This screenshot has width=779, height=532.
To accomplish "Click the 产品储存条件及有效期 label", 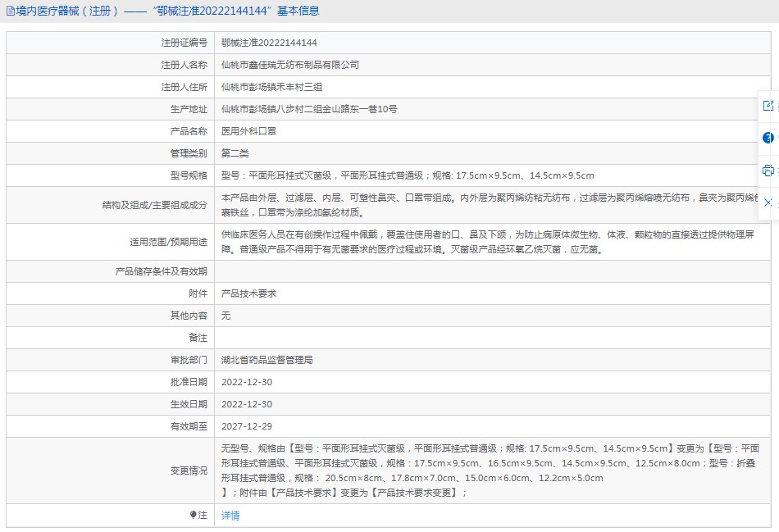I will [x=162, y=271].
